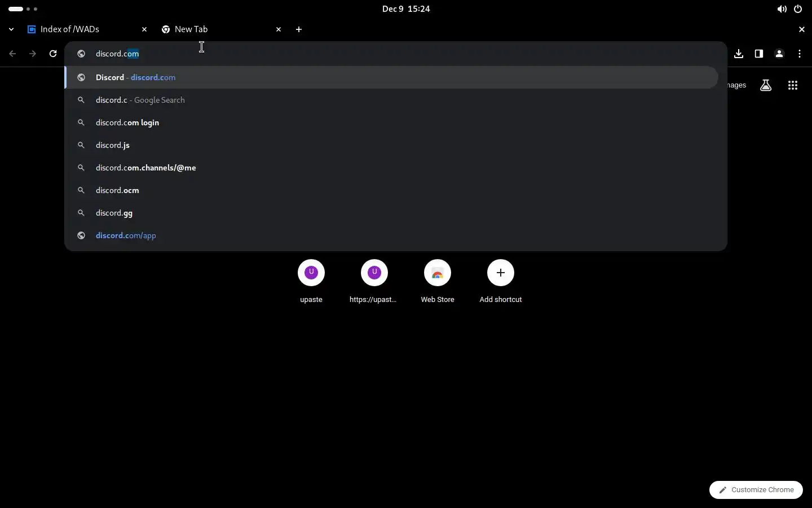
Task: Click the search icon beside discord.gg
Action: [81, 213]
